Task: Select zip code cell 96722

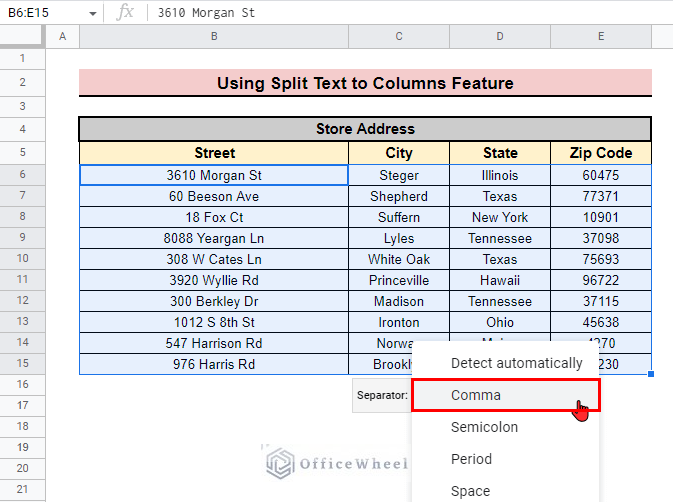Action: 601,280
